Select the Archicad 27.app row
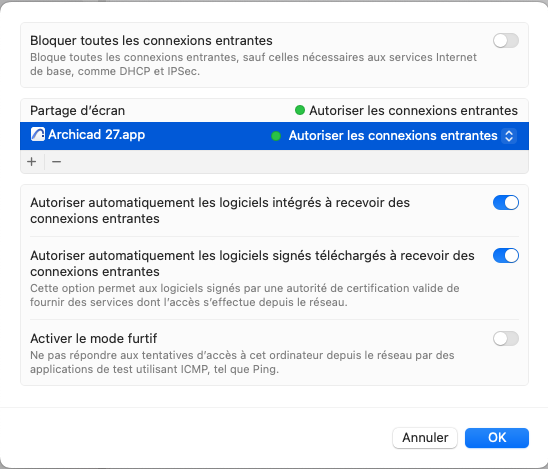The height and width of the screenshot is (469, 548). point(274,136)
